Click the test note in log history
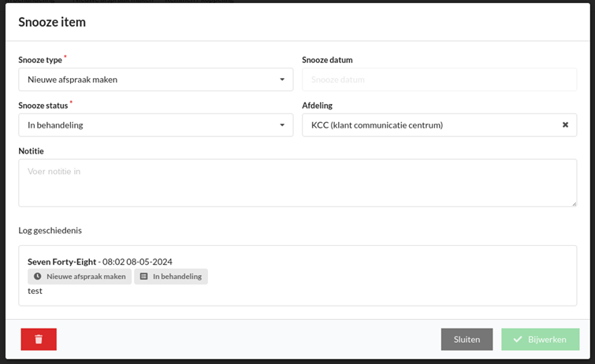 35,291
